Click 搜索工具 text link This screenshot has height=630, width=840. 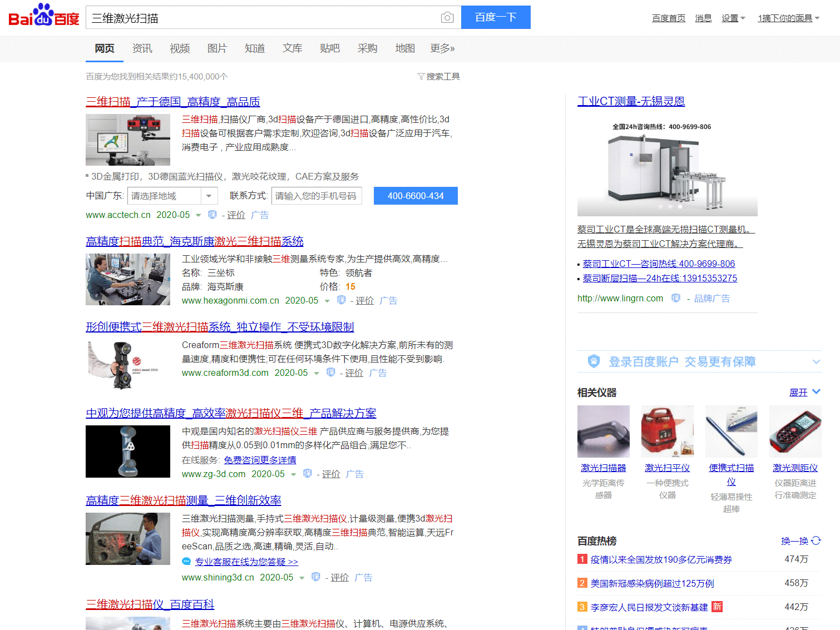443,77
